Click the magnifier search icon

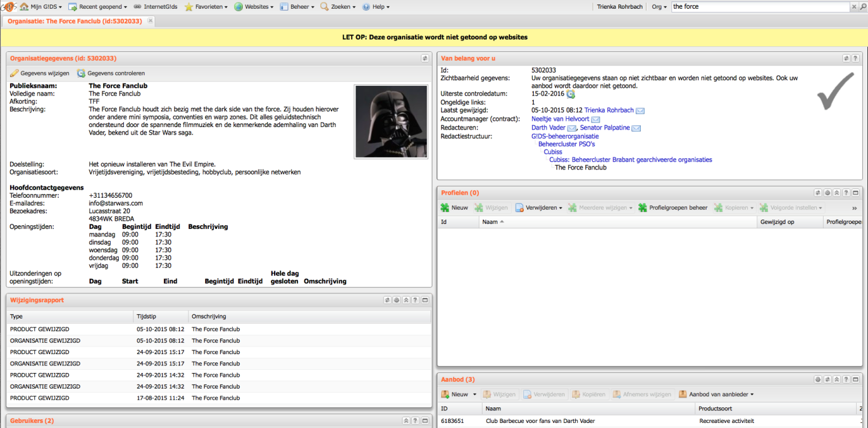863,6
